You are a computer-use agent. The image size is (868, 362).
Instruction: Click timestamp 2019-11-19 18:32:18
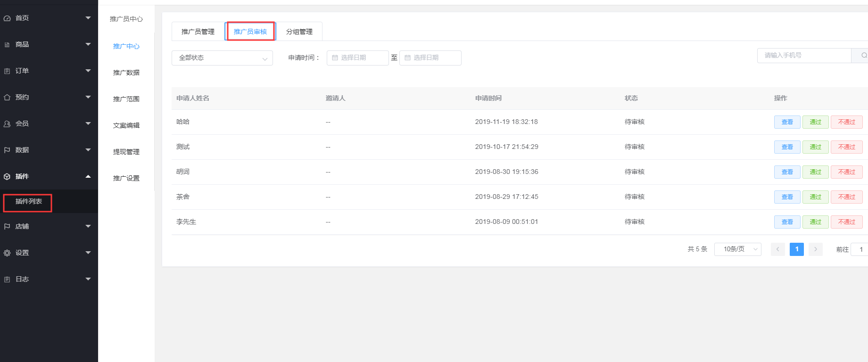pyautogui.click(x=506, y=122)
